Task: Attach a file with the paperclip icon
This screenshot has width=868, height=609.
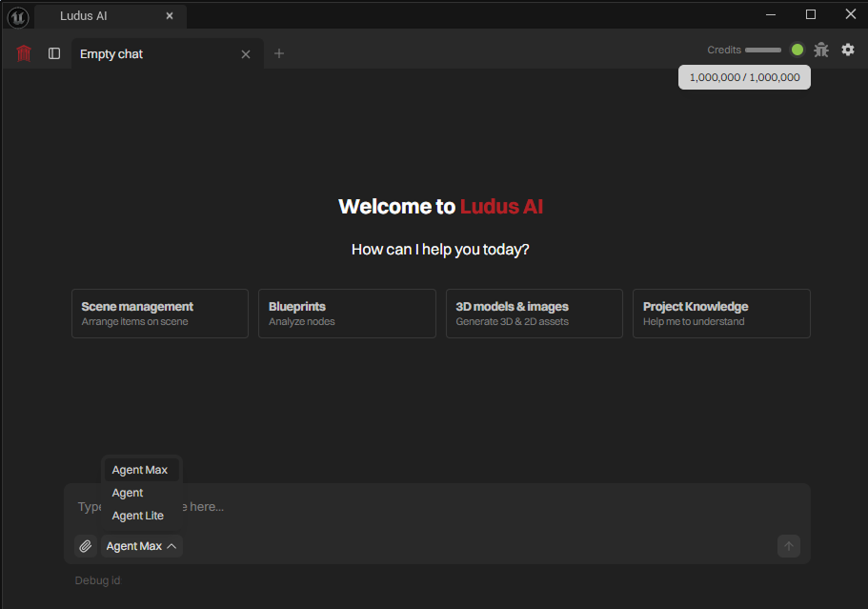Action: click(x=85, y=546)
